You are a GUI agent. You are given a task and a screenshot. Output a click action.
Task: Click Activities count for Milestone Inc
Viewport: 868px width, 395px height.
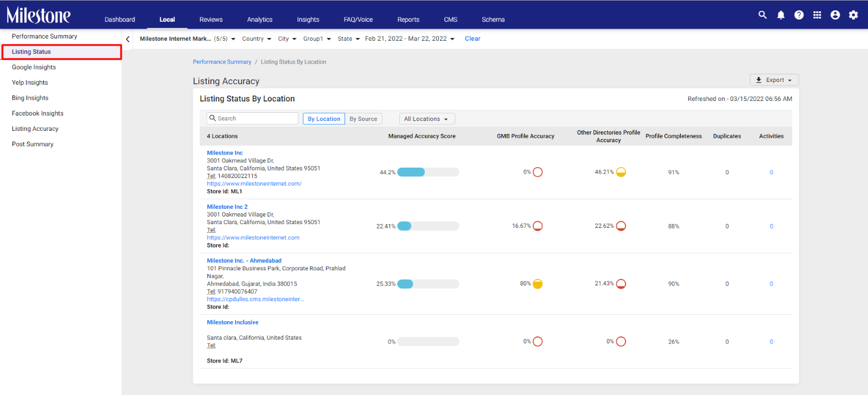point(771,173)
